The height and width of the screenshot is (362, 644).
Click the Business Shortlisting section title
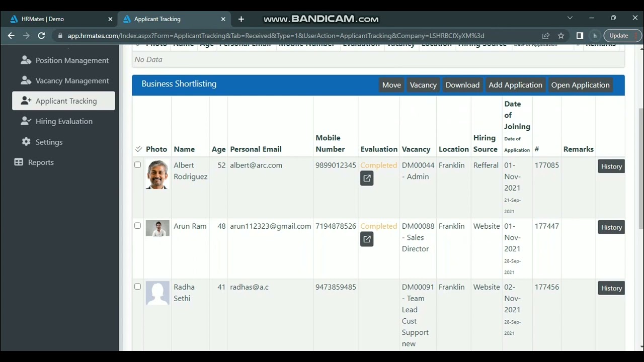point(179,83)
